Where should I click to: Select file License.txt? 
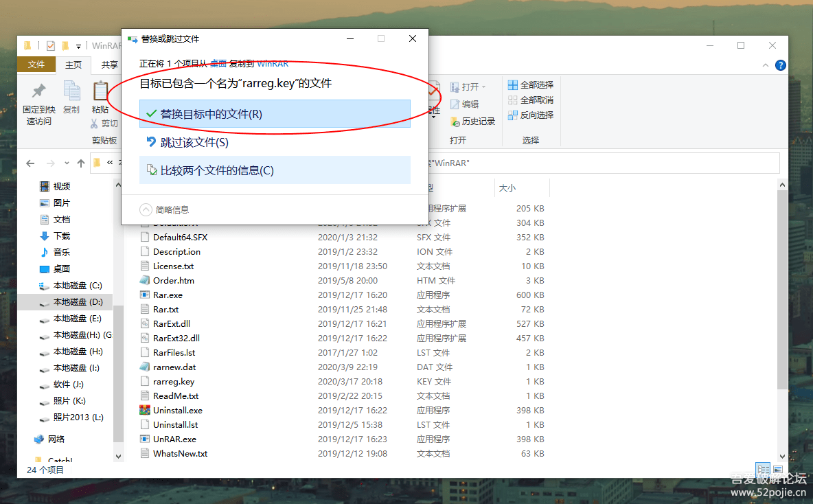pos(173,266)
